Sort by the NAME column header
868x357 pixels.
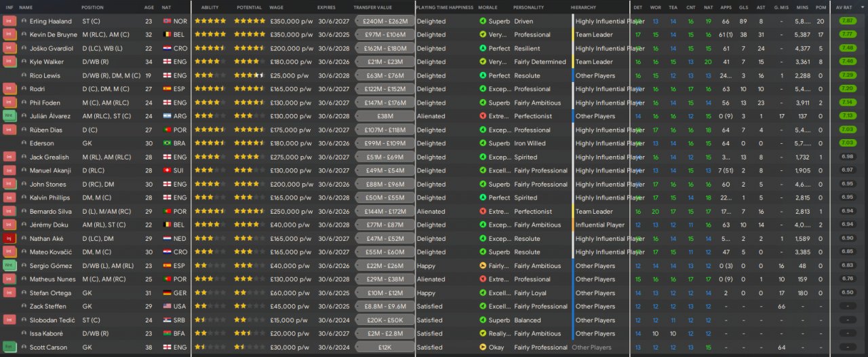26,7
